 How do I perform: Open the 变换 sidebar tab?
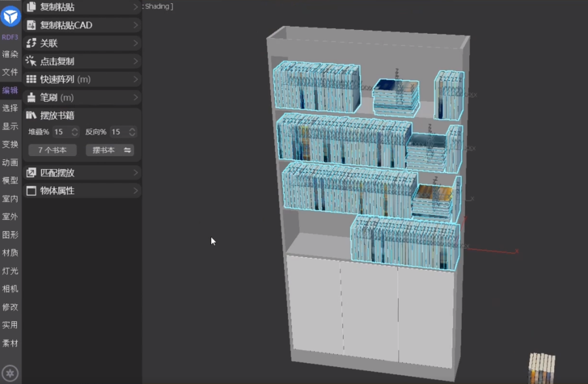[x=10, y=144]
